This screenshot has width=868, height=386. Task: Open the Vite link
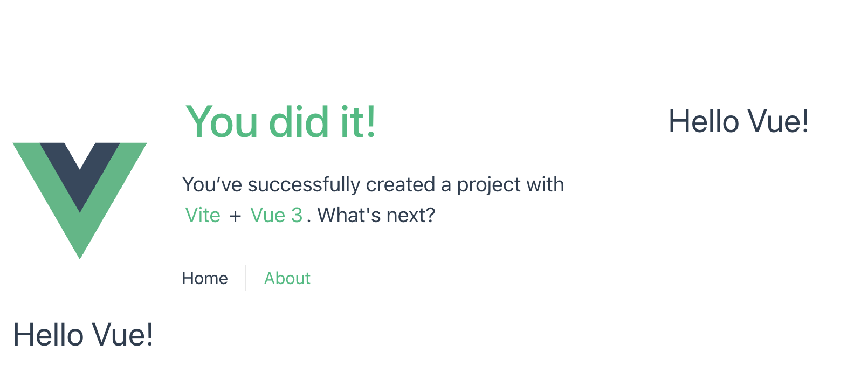203,215
